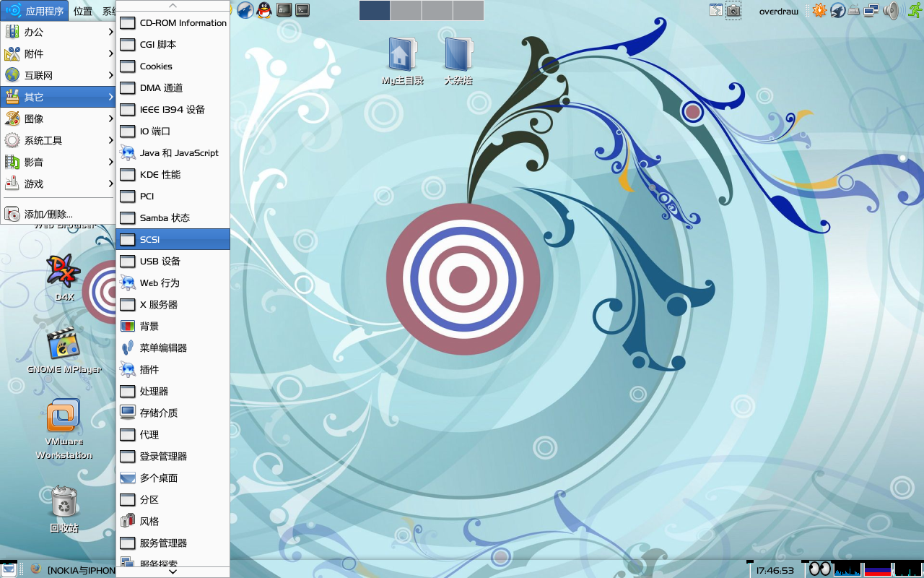
Task: Expand the 系统工具 submenu
Action: [x=58, y=140]
